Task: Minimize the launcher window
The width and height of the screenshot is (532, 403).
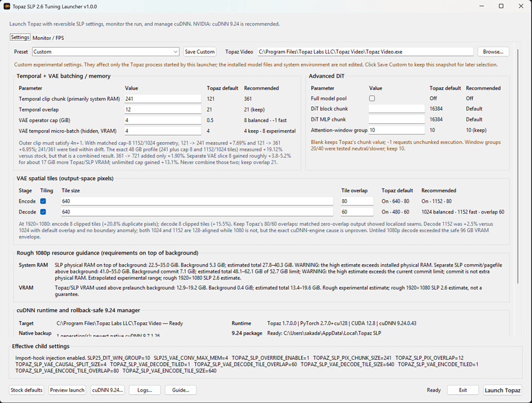Action: (x=482, y=6)
